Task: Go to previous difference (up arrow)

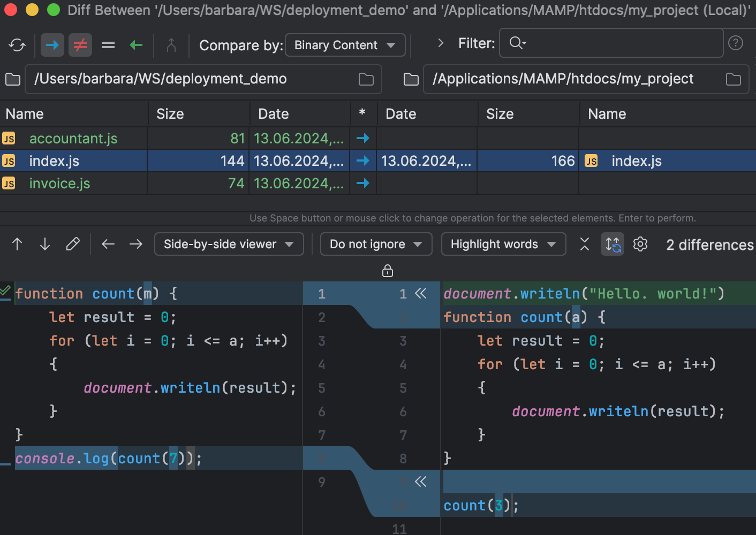Action: point(17,244)
